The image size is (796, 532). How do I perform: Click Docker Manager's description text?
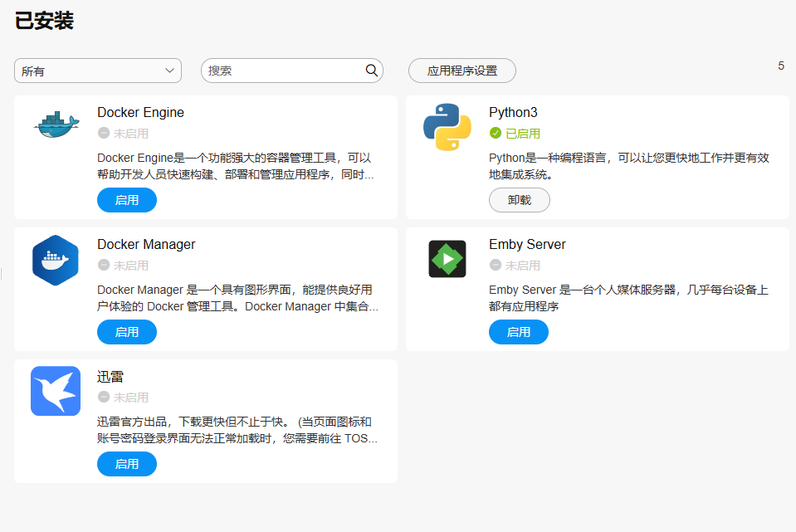tap(237, 298)
